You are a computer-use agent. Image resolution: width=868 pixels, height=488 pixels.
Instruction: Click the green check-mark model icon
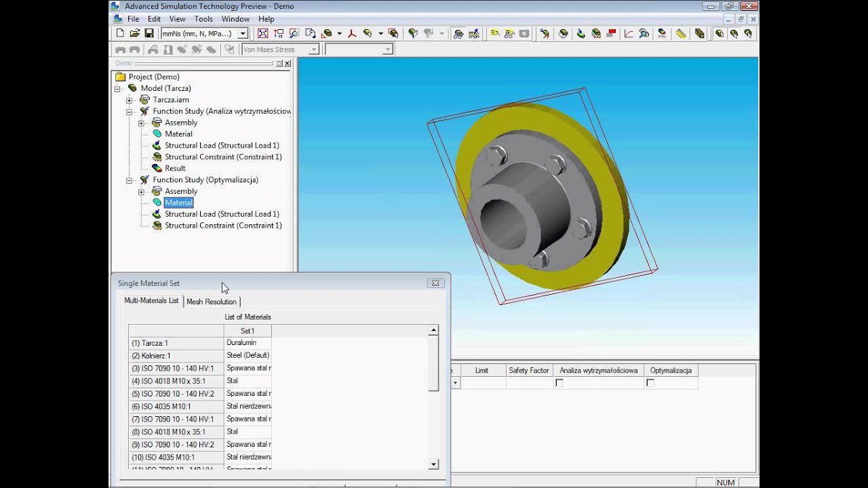pos(413,33)
